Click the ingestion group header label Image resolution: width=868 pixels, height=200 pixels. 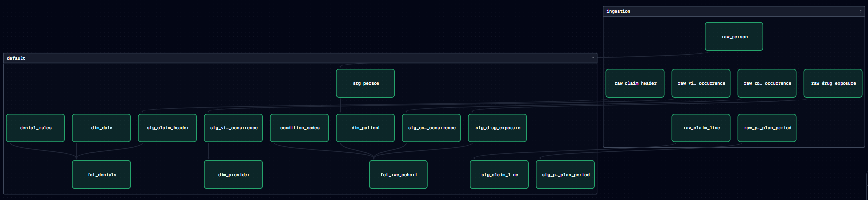[x=618, y=11]
